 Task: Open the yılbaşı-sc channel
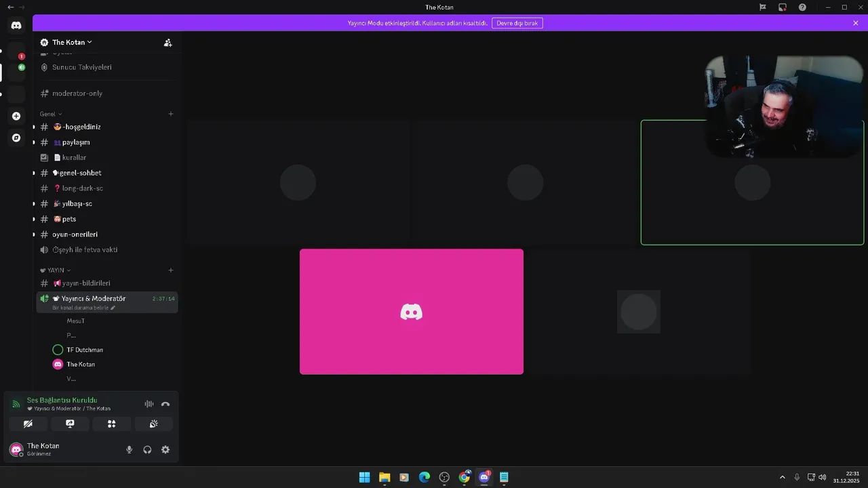click(107, 203)
